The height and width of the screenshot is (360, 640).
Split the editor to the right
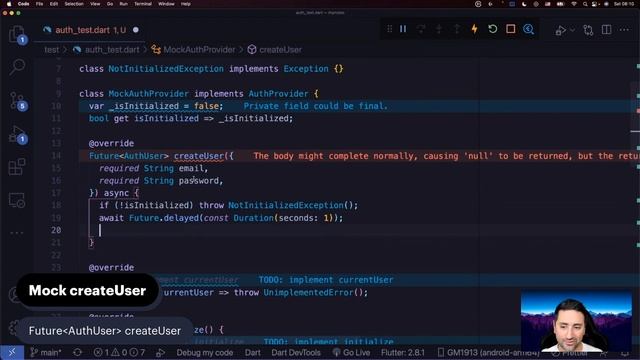coord(607,30)
